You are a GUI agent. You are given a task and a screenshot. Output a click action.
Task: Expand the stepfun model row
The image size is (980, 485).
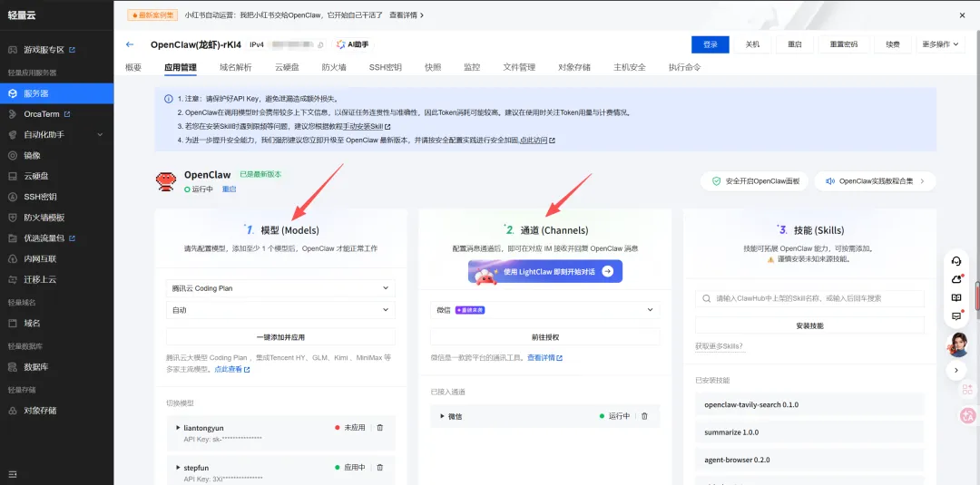[178, 467]
